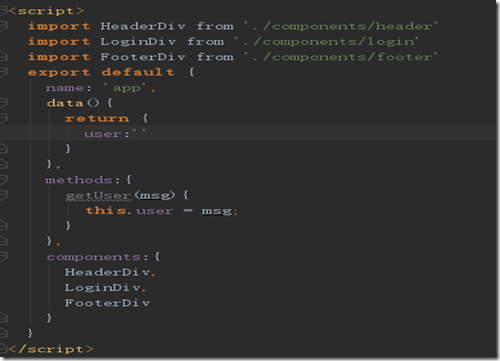Click the './components/footer' path string
Screen dimensions: 500x361
click(340, 57)
